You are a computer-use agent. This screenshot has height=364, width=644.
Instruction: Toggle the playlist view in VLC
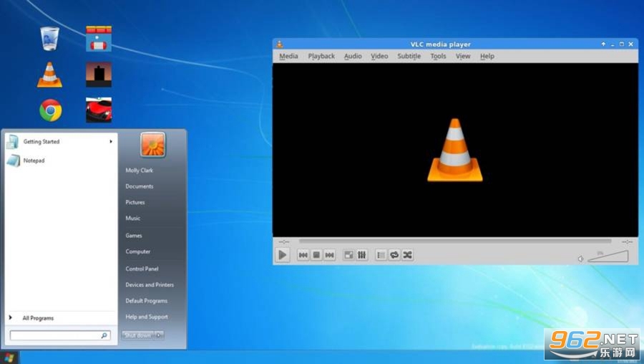pos(381,255)
